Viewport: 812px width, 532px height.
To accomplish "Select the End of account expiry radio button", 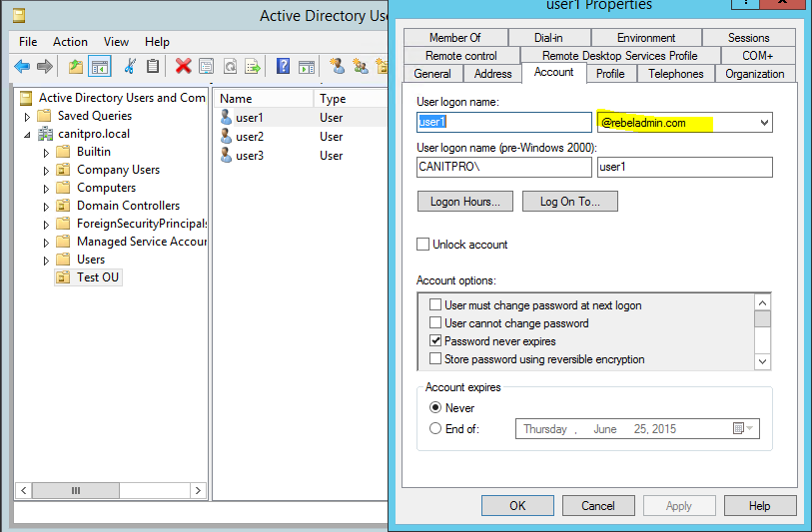I will point(435,428).
